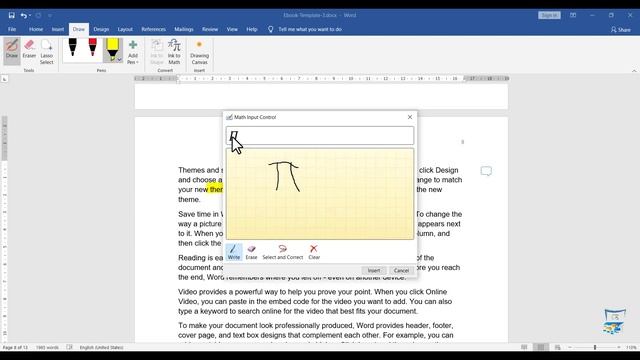Click Cancel in Math Input Control
Screen dimensions: 640x360
click(x=401, y=271)
